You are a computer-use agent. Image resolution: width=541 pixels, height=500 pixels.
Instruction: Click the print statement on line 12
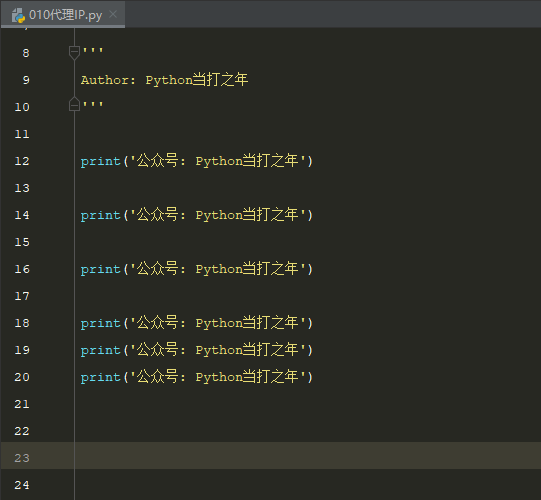pos(197,161)
